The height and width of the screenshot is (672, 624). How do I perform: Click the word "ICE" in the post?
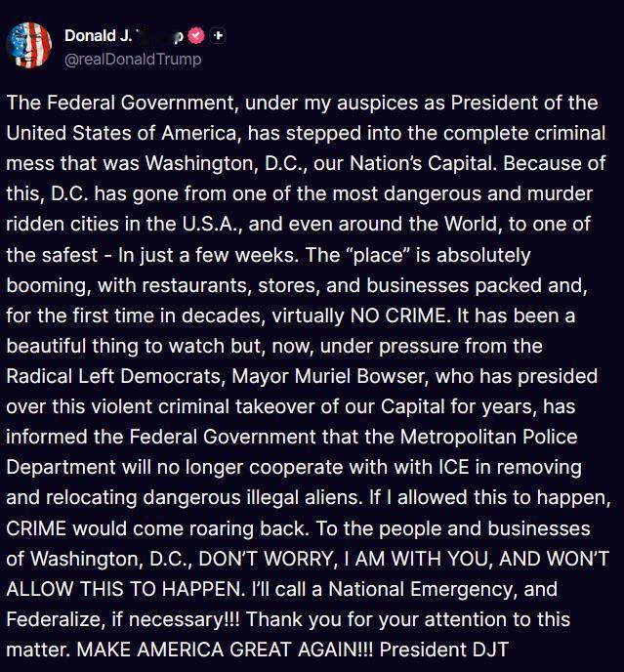coord(454,468)
